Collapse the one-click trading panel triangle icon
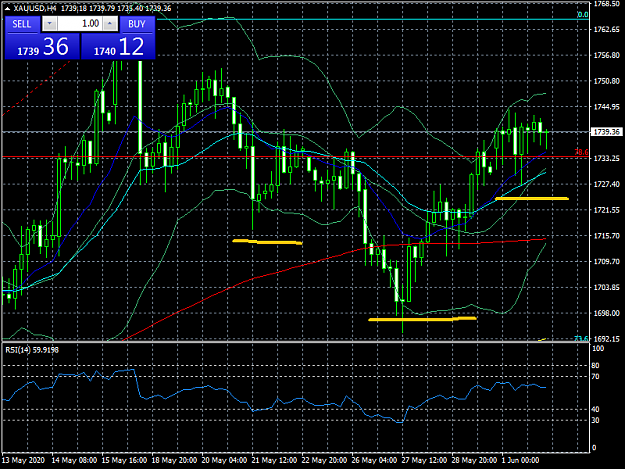 click(7, 8)
